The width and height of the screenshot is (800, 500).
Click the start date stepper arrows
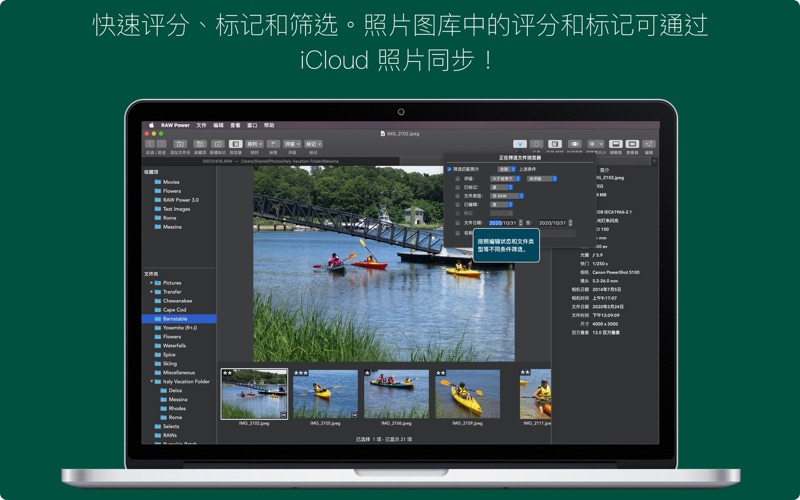[520, 223]
